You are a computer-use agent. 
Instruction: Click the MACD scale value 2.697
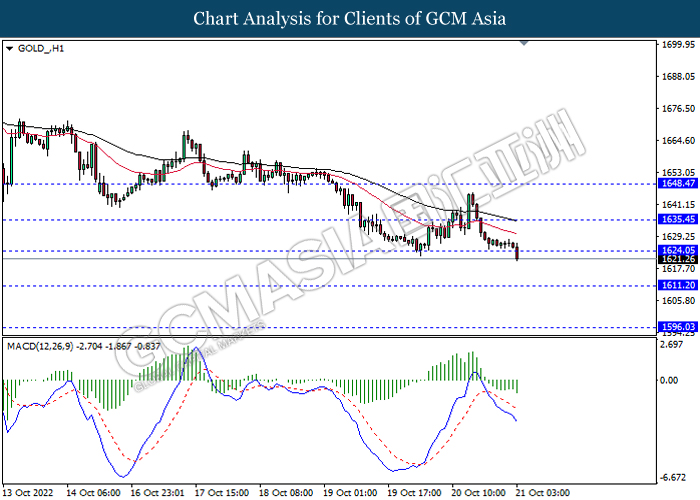(x=671, y=345)
